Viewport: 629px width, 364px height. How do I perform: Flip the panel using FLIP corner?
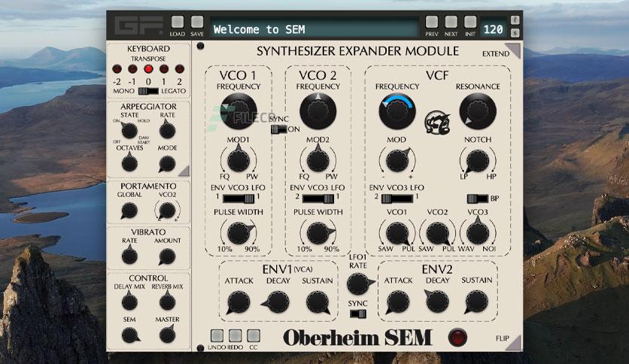click(x=514, y=343)
